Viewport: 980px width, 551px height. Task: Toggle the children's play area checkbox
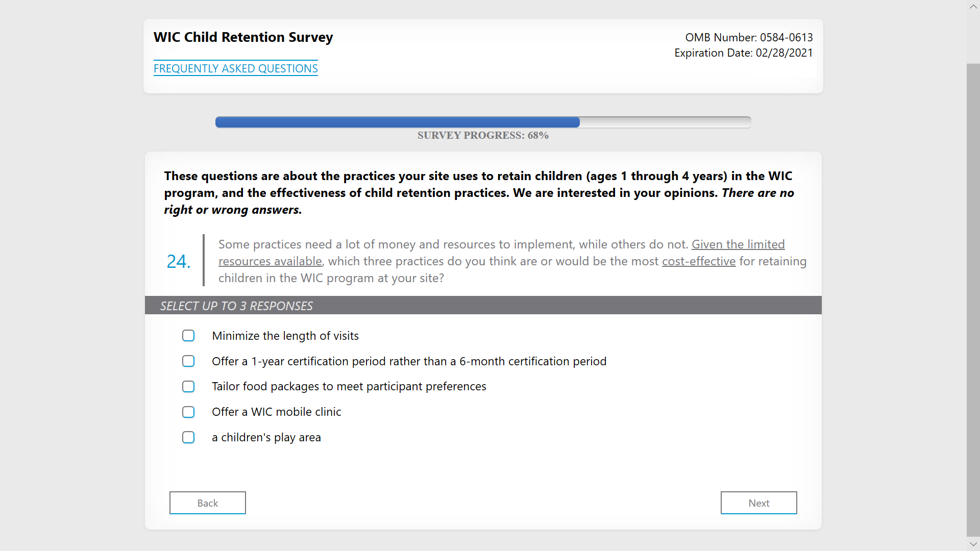(188, 438)
